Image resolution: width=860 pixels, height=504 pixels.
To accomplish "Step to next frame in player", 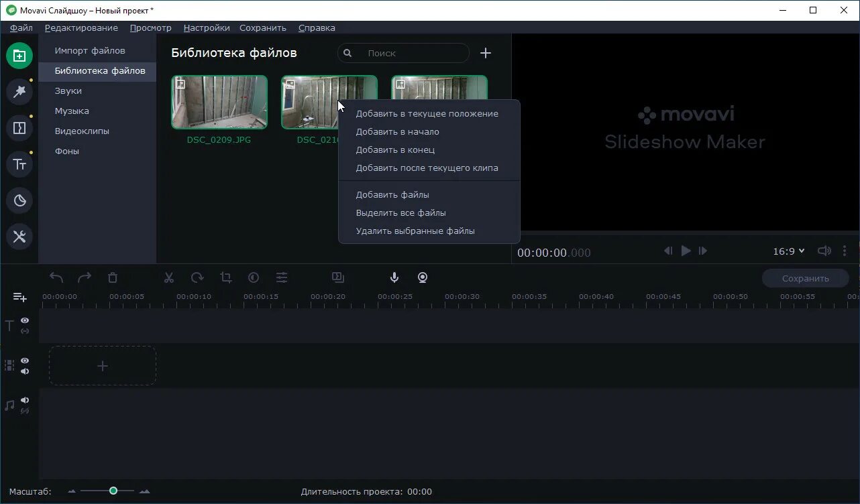I will tap(703, 251).
